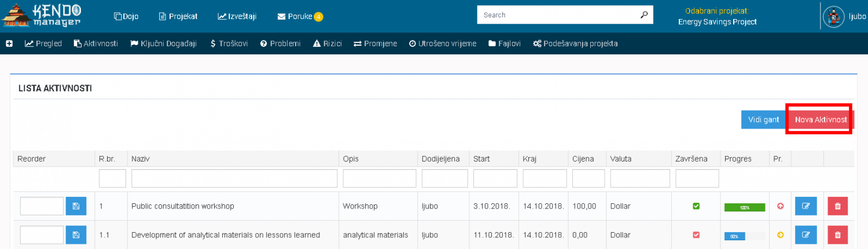Open Poruke messages
This screenshot has height=249, width=868.
(295, 16)
